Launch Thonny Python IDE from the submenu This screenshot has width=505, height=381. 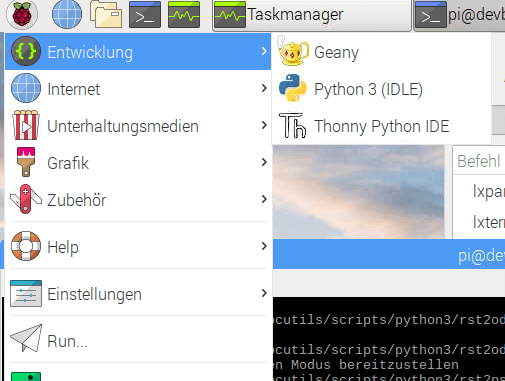pos(382,126)
